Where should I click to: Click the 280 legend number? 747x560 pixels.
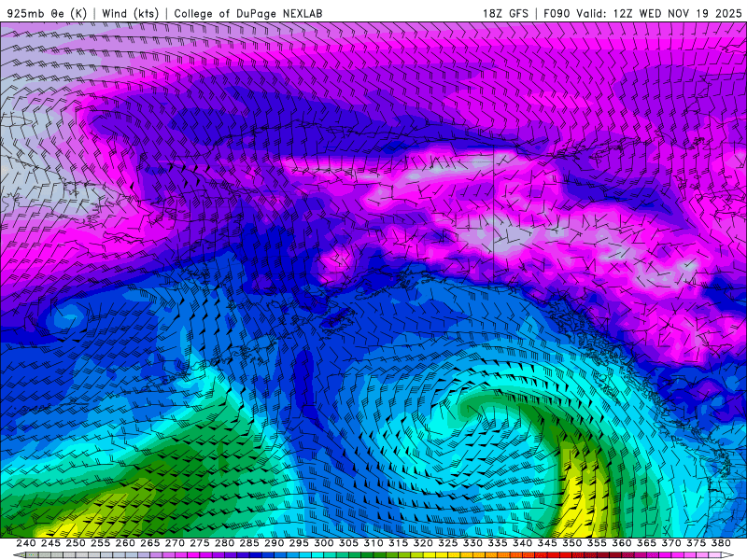tap(224, 543)
